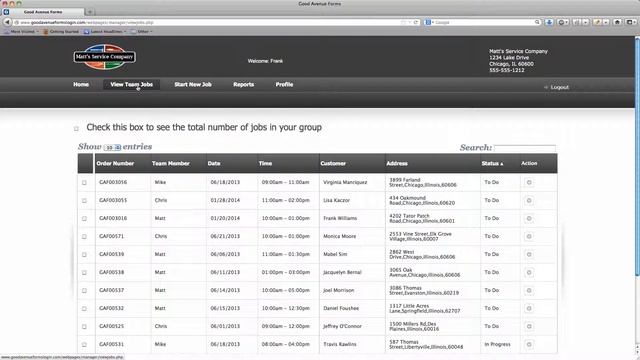Click In Progress status for GAF00531

(x=497, y=344)
